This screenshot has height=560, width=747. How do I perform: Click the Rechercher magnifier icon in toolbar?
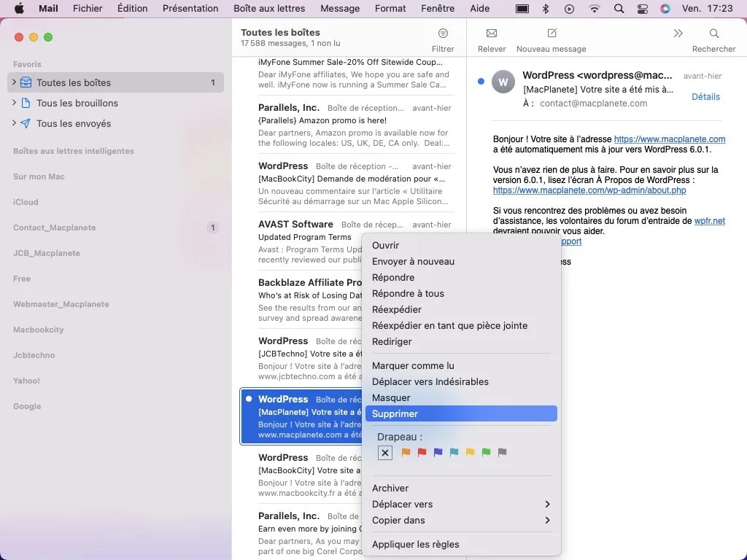pyautogui.click(x=713, y=34)
